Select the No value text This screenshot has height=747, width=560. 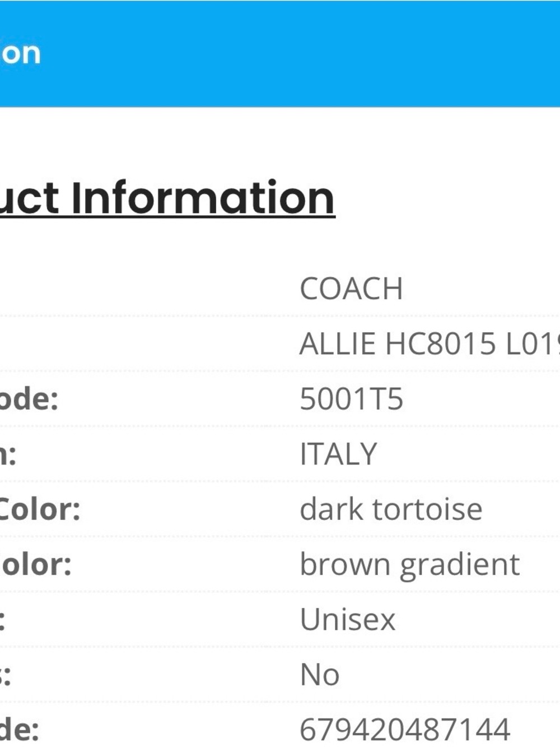(320, 674)
